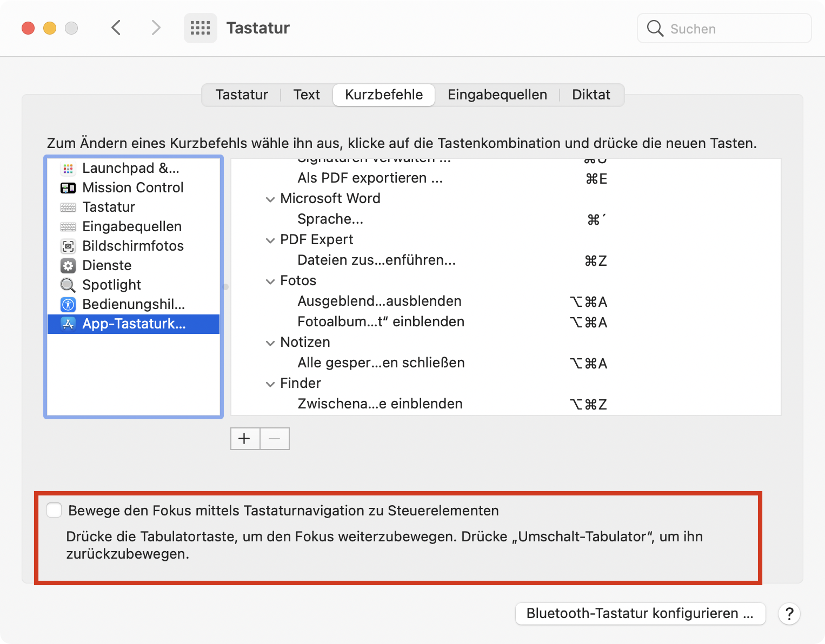Click the App-Tastaturkurzbefehle App Store icon

tap(68, 324)
